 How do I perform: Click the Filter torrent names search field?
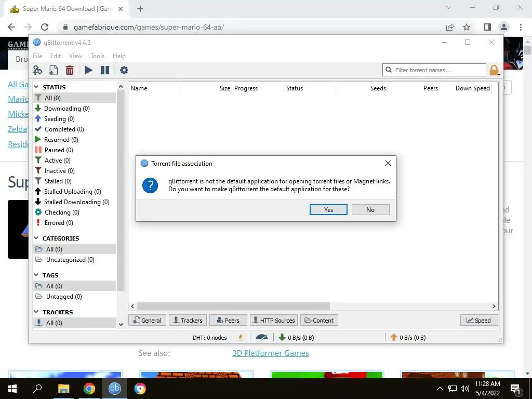(x=434, y=70)
